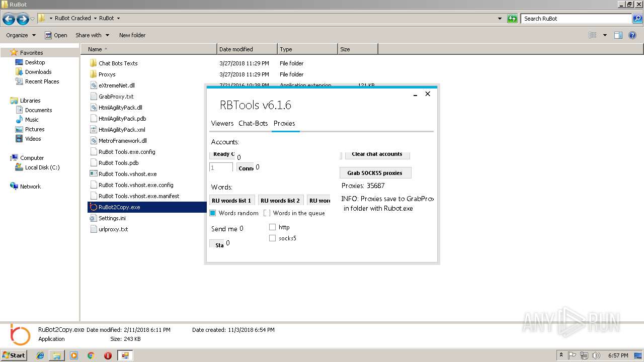Click Clear chat accounts button
644x362 pixels.
(377, 154)
